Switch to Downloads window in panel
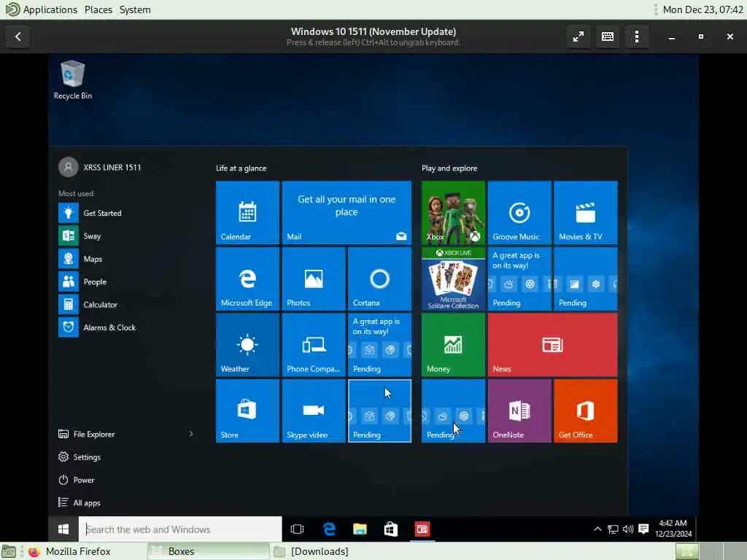747x560 pixels. click(331, 551)
